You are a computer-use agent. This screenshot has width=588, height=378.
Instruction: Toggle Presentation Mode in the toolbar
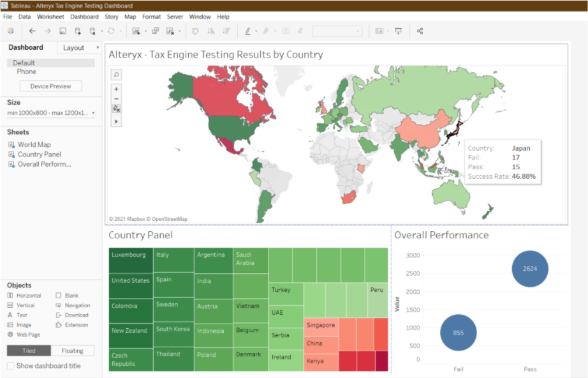398,31
